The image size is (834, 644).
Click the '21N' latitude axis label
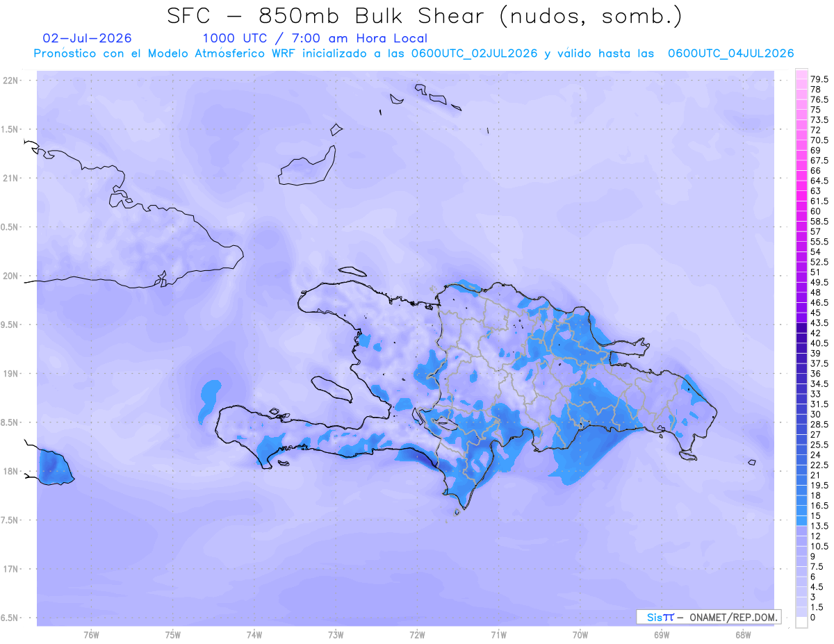11,178
